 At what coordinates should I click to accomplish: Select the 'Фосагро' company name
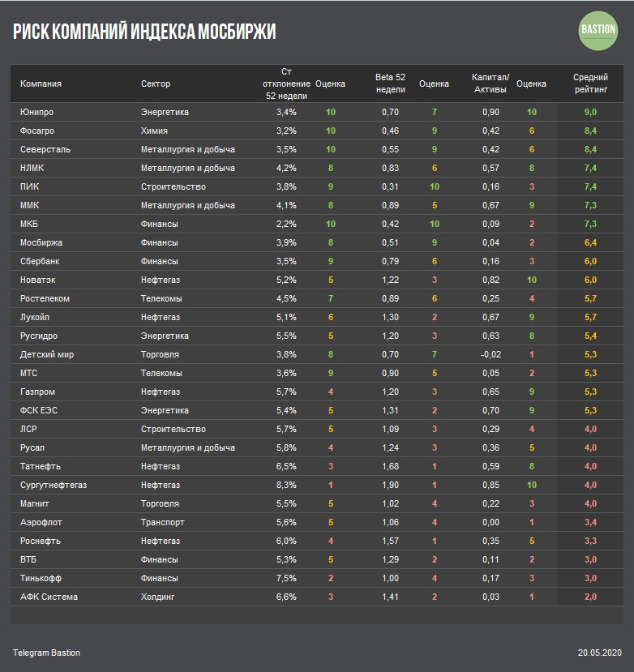37,131
